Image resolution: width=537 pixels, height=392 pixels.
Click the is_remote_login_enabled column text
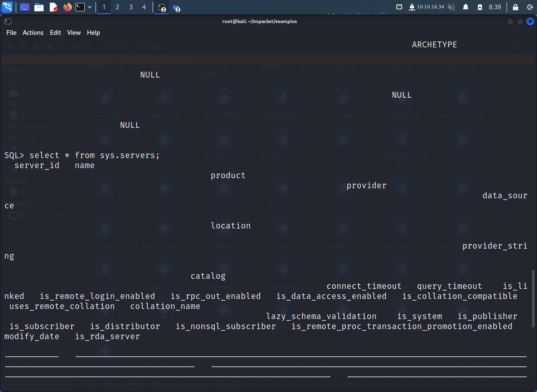click(97, 296)
